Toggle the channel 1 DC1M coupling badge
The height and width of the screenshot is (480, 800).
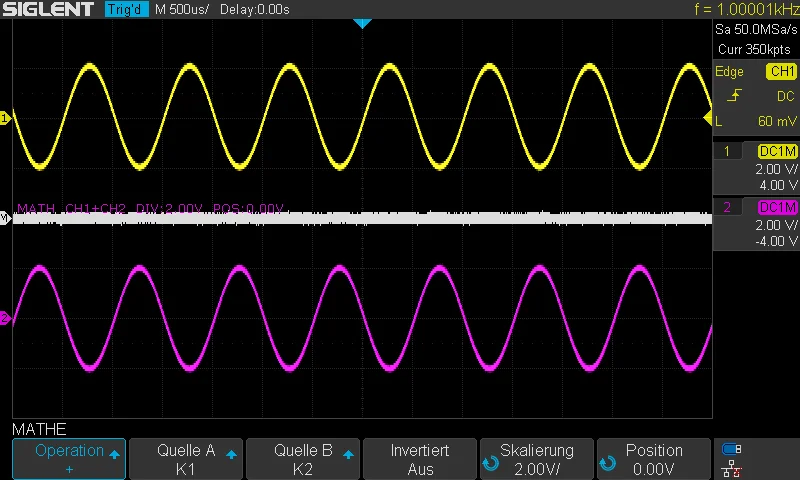(x=777, y=151)
